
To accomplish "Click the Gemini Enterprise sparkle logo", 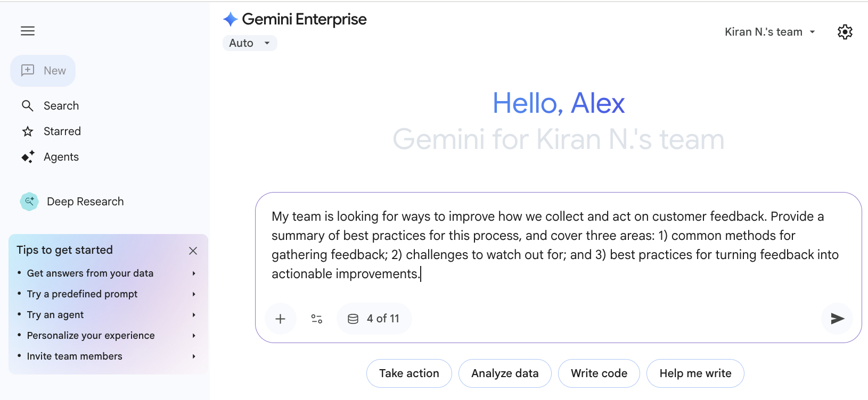I will [230, 19].
